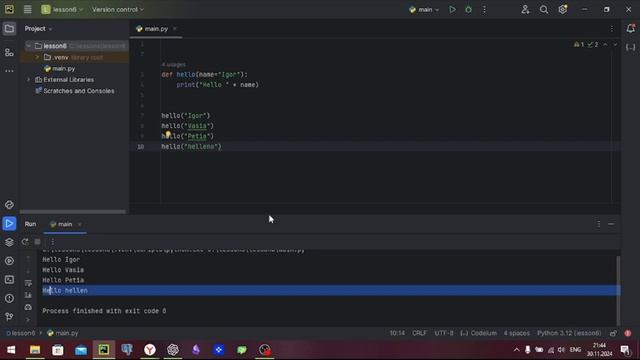Rerun main in Run panel
Screen dimensions: 640x360
25,242
